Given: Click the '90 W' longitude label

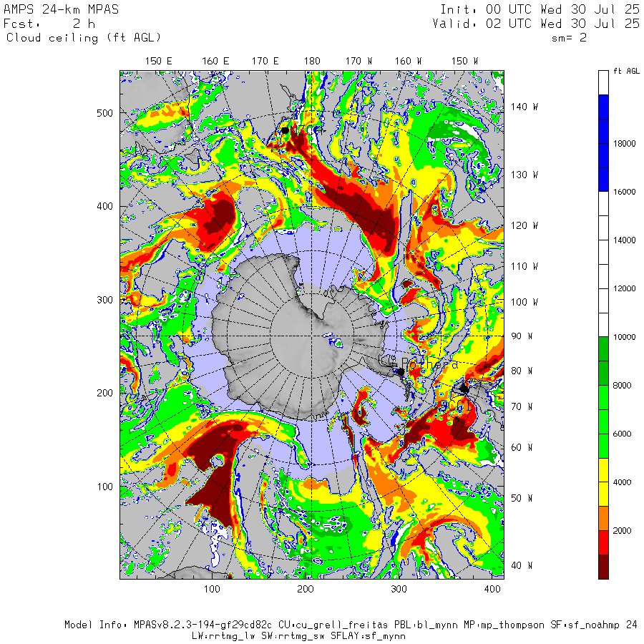Looking at the screenshot, I should (522, 336).
